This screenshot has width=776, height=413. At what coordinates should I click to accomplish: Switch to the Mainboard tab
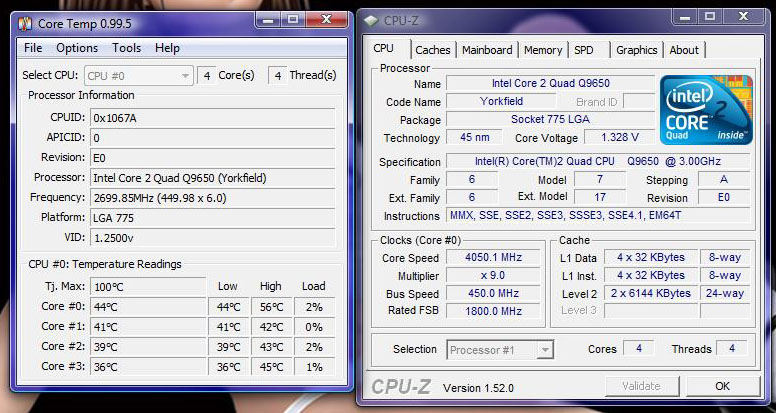487,50
